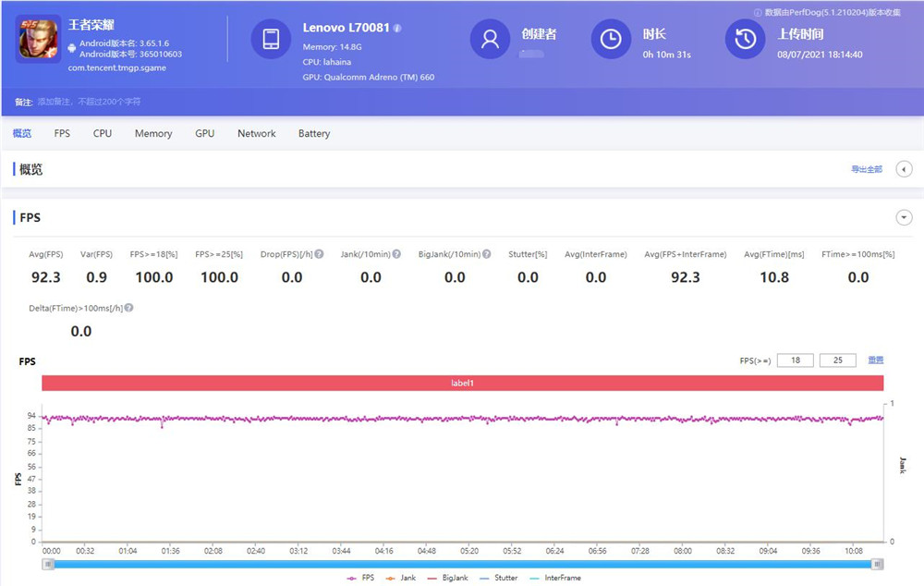Viewport: 924px width, 586px height.
Task: Click the notes field 添加备注
Action: click(89, 102)
